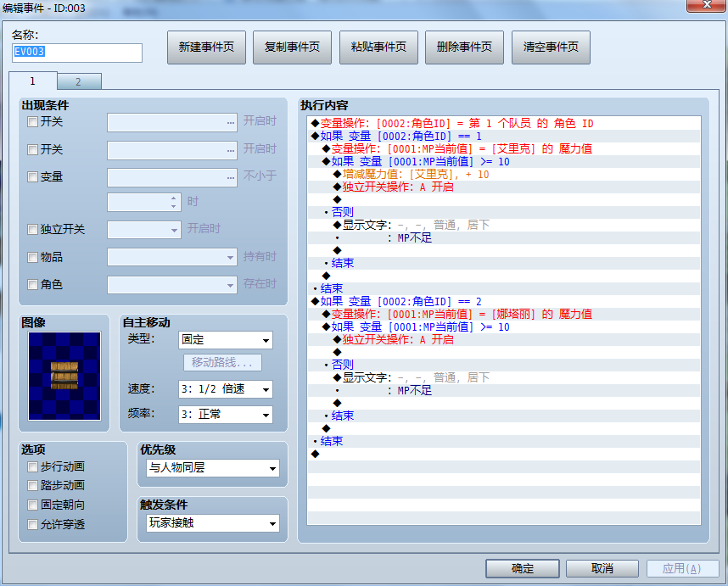Focus the 名称 field containing EV003
The image size is (728, 586).
click(x=77, y=53)
